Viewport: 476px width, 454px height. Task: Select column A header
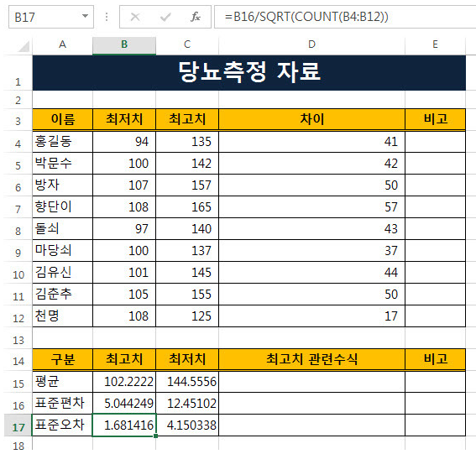coord(62,45)
